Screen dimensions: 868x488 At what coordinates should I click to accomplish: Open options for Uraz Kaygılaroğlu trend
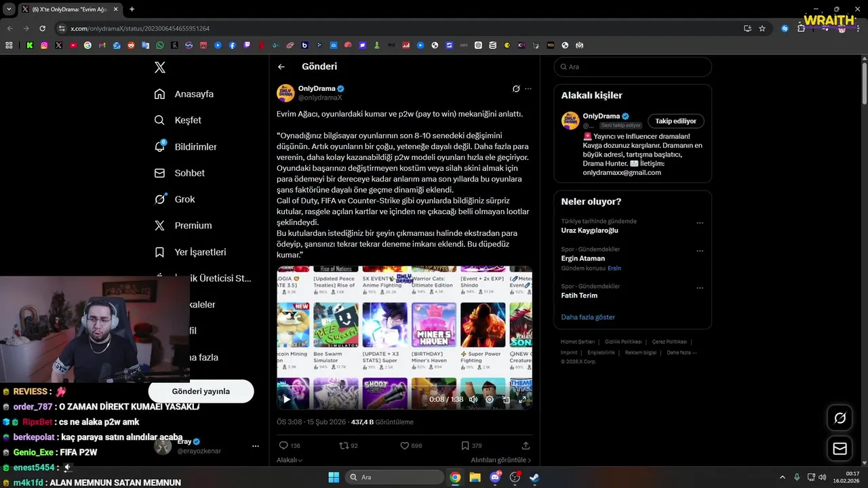coord(700,223)
